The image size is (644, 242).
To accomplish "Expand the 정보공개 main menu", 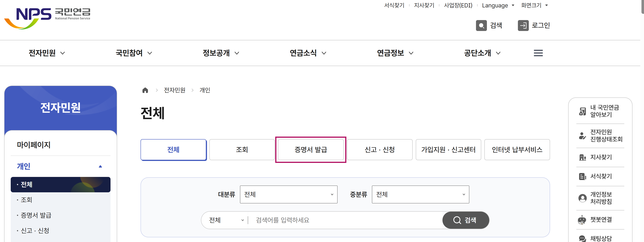I will coord(221,53).
